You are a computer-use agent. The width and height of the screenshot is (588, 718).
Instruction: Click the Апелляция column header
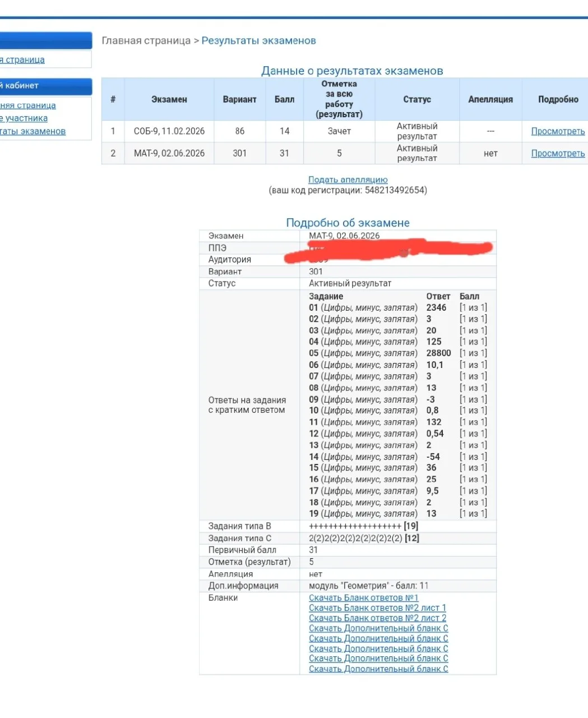tap(490, 99)
